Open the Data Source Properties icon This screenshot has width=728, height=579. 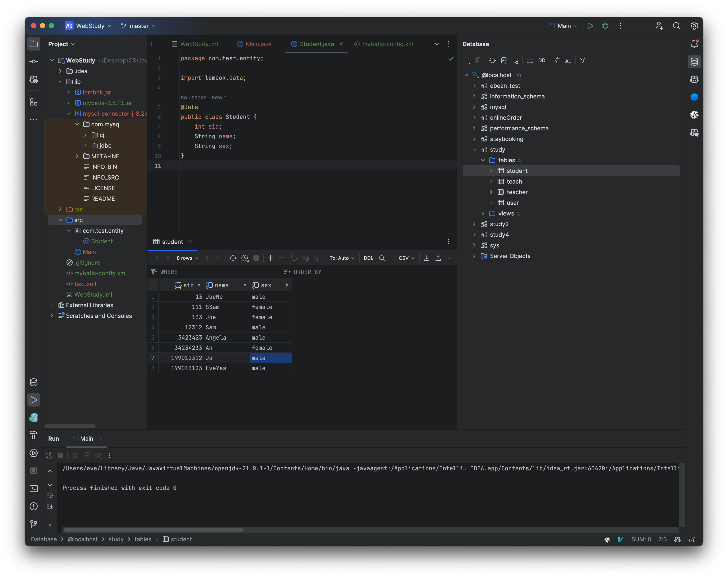[x=504, y=61]
